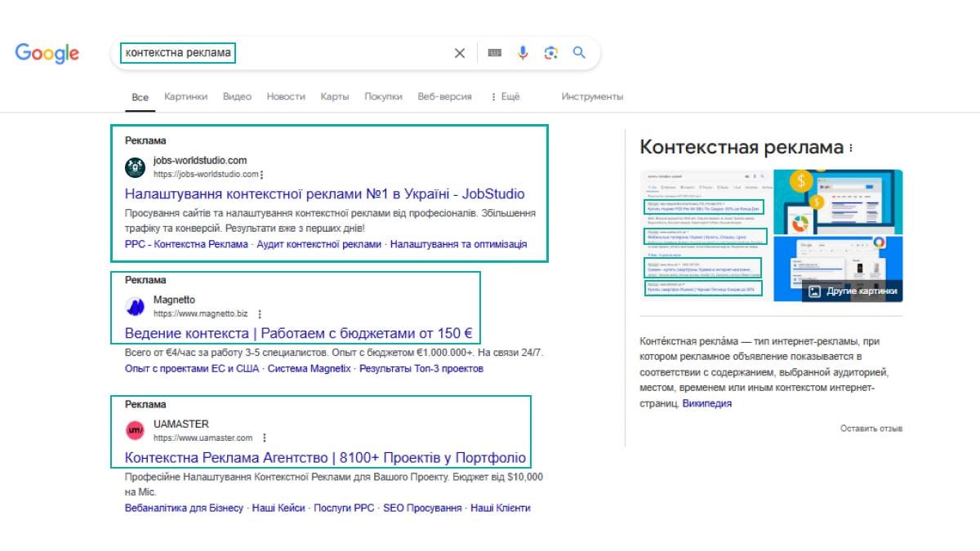The height and width of the screenshot is (551, 980).
Task: Submit search with magnifier icon
Action: tap(579, 53)
